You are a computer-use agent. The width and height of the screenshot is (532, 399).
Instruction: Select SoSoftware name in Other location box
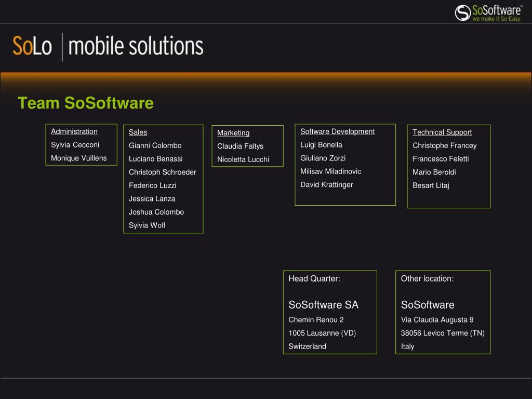click(x=428, y=304)
